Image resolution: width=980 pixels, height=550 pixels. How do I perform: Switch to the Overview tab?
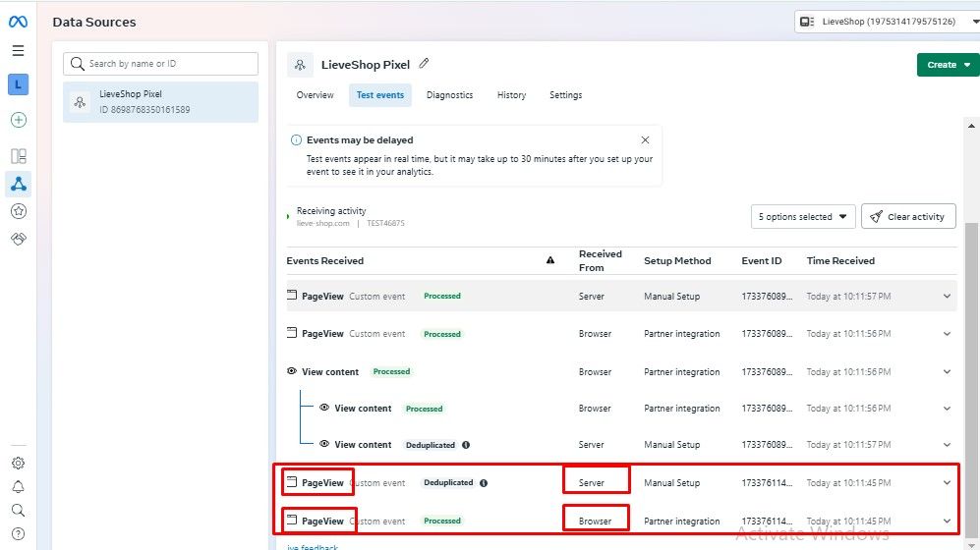click(315, 95)
